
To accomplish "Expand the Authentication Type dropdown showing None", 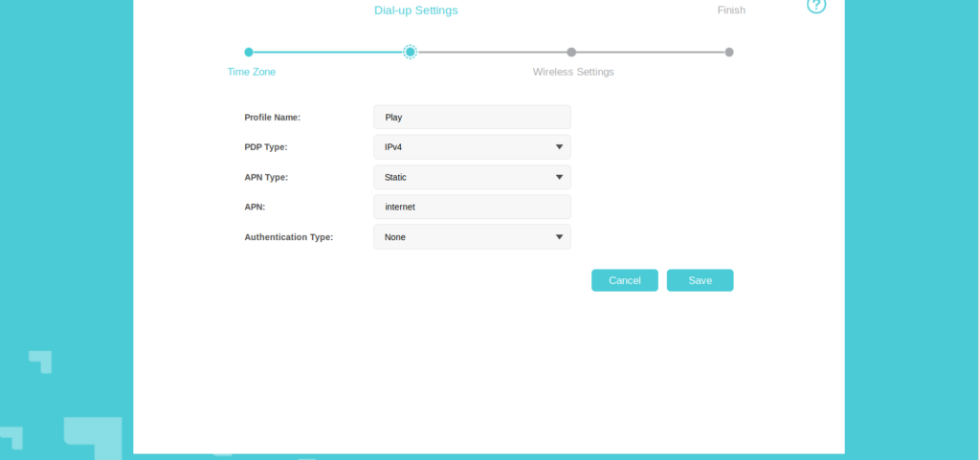I will (472, 237).
